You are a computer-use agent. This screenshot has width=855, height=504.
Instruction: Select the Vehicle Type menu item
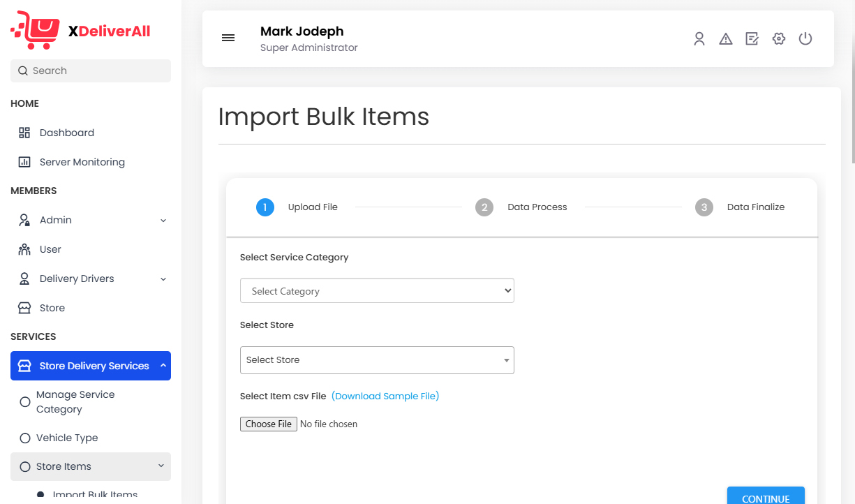tap(67, 438)
